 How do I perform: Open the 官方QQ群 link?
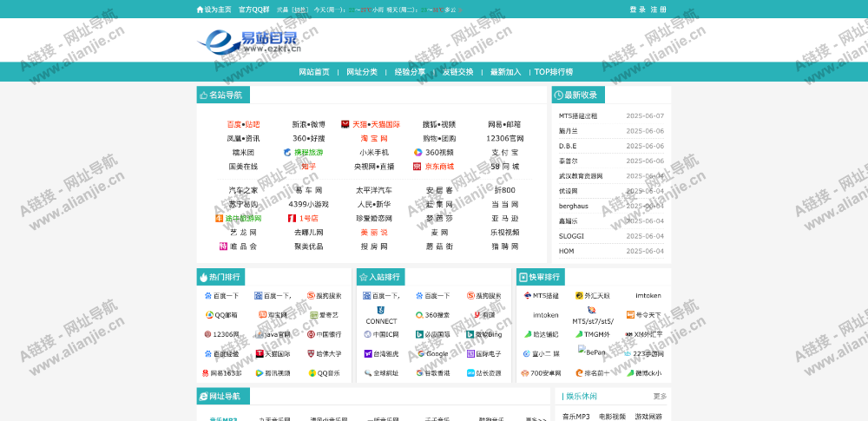[x=254, y=10]
